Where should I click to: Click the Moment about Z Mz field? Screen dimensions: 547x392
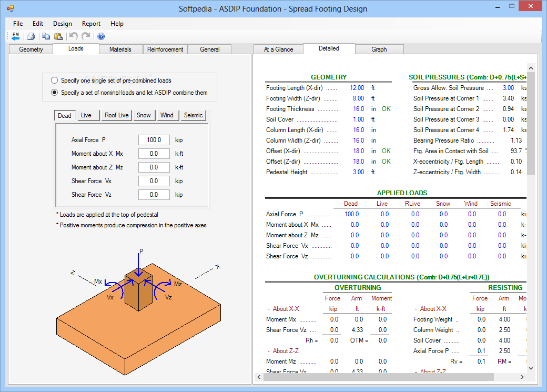tap(154, 167)
